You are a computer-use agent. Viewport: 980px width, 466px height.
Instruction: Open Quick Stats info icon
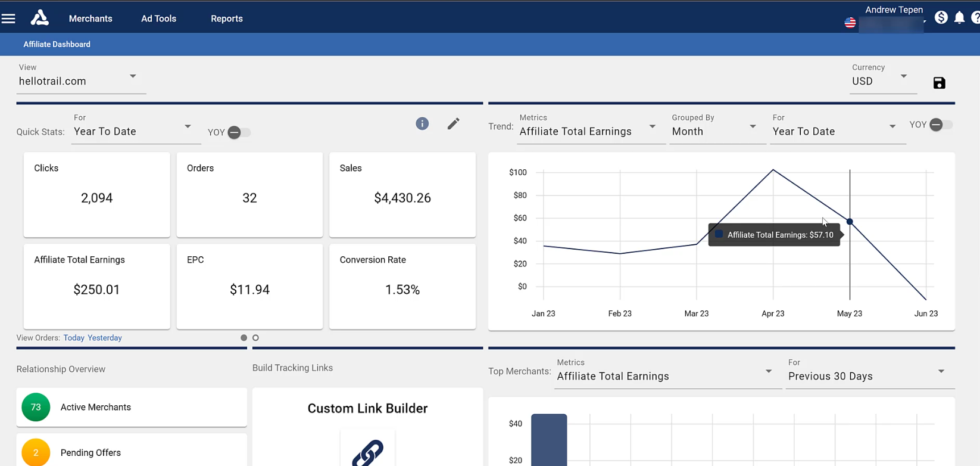tap(422, 123)
